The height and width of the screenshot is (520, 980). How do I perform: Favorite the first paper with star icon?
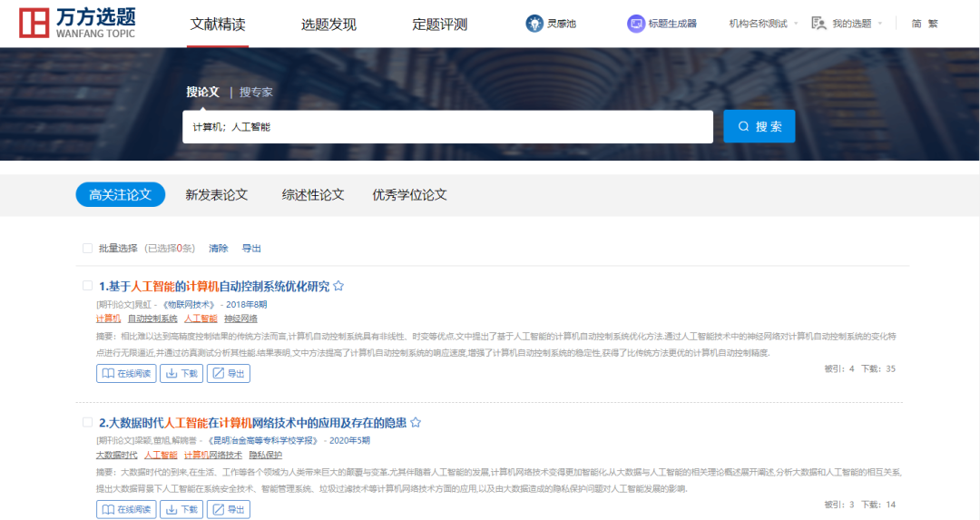[338, 286]
